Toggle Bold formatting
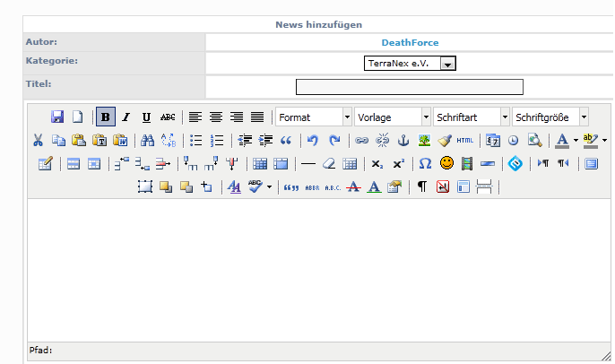 106,117
